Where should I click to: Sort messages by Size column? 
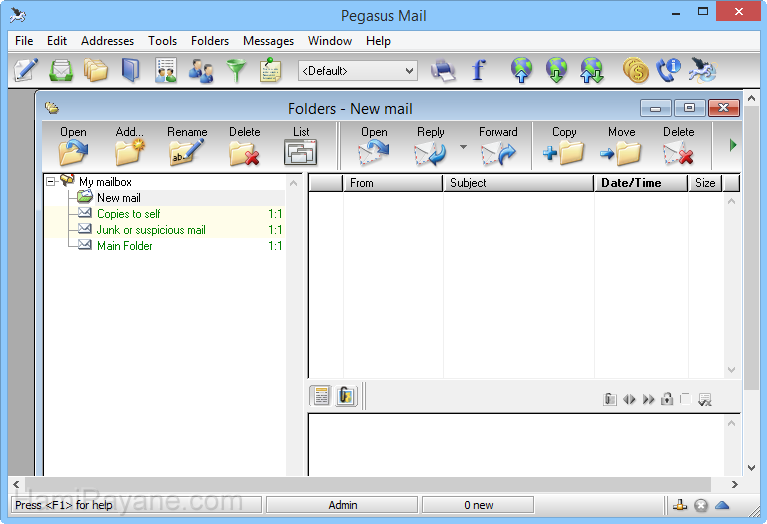pos(705,183)
